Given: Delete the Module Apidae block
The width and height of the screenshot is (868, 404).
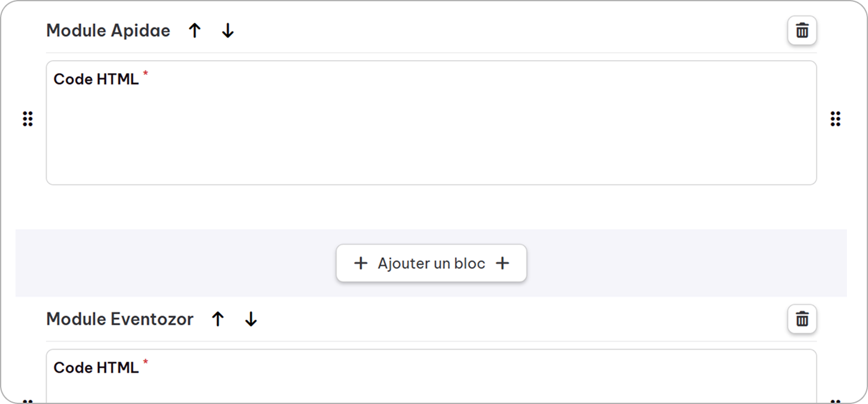Looking at the screenshot, I should [802, 30].
